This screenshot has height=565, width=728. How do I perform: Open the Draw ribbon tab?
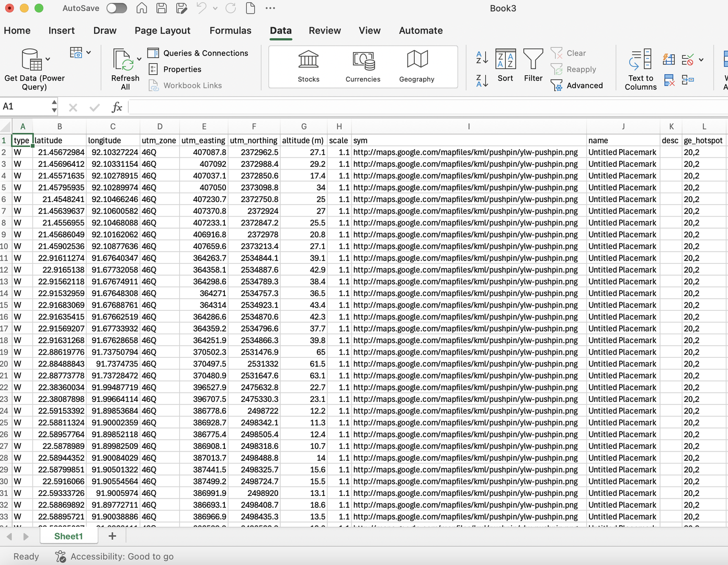pos(105,30)
